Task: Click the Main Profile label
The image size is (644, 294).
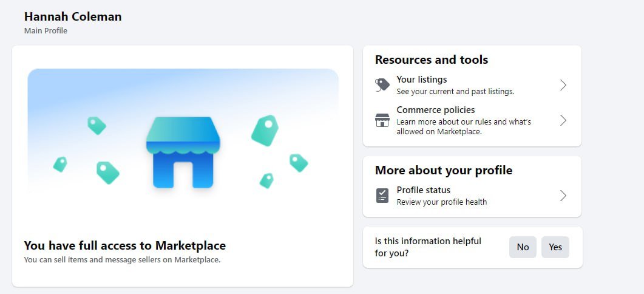Action: 46,31
